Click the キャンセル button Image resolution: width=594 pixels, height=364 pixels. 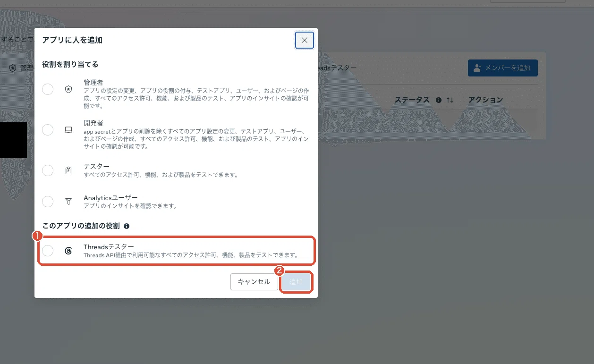point(254,282)
